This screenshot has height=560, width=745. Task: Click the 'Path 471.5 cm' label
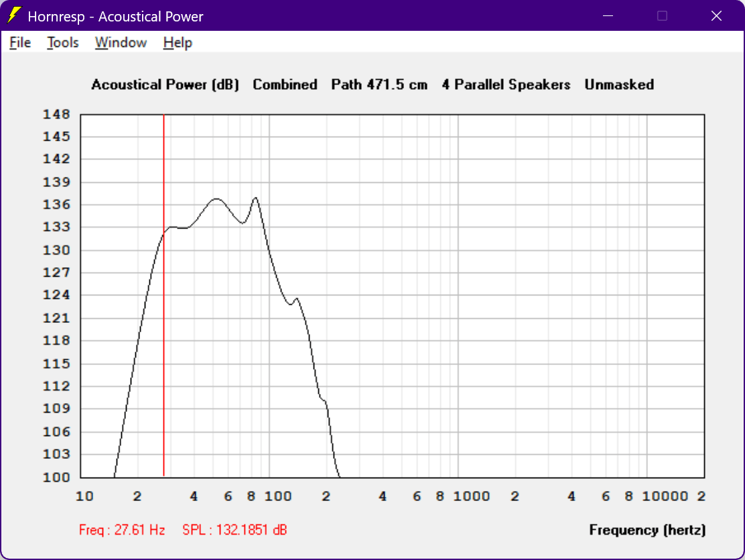(x=379, y=84)
